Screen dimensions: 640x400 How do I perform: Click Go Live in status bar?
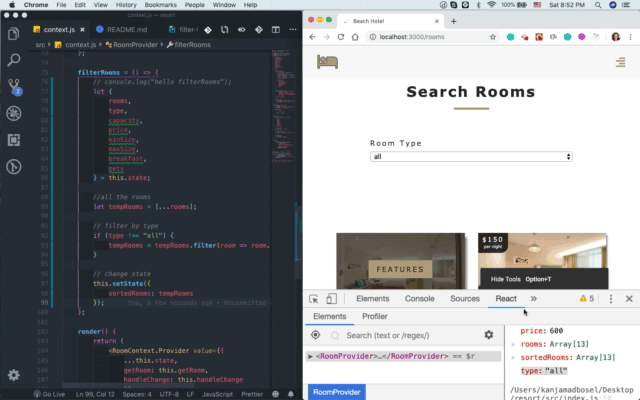49,394
